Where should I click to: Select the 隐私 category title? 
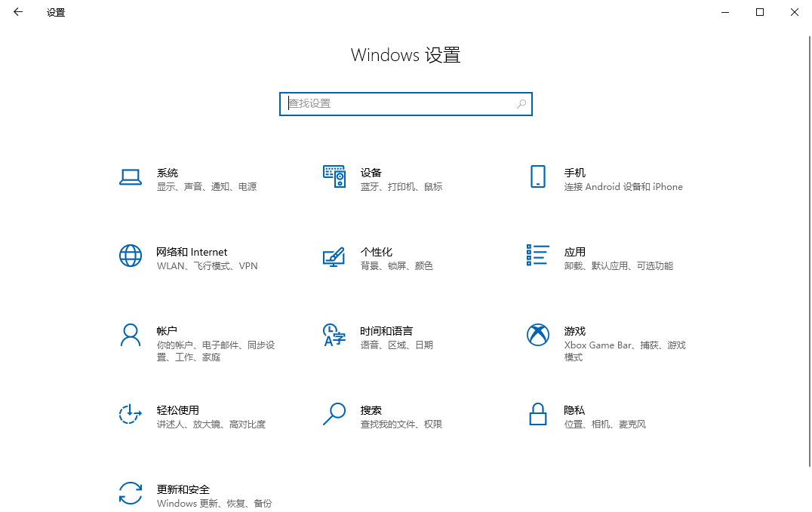pos(574,410)
